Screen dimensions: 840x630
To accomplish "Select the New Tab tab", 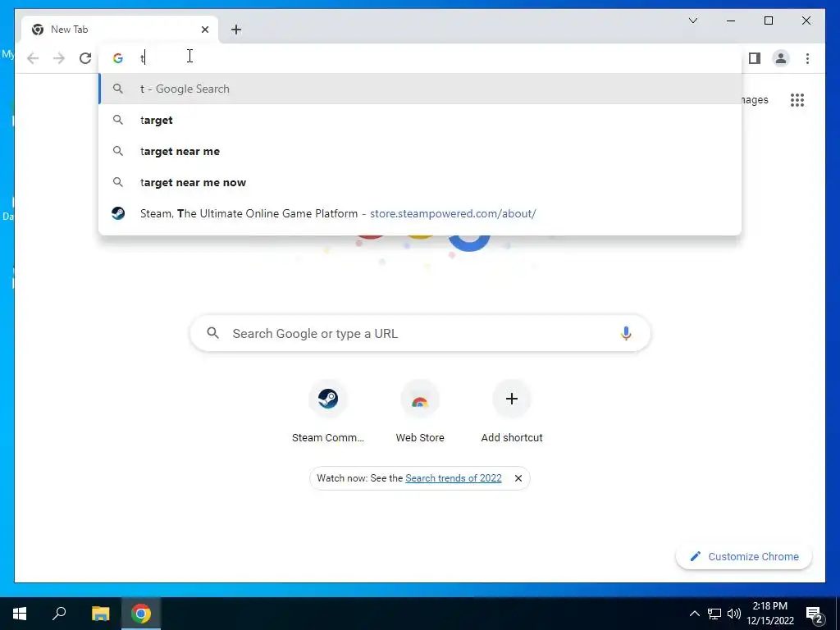I will [x=120, y=30].
